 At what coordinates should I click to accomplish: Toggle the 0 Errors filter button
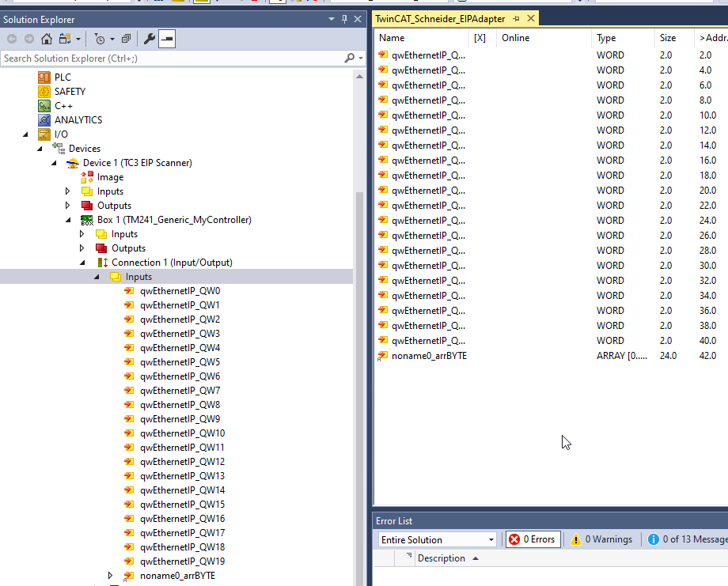[533, 539]
